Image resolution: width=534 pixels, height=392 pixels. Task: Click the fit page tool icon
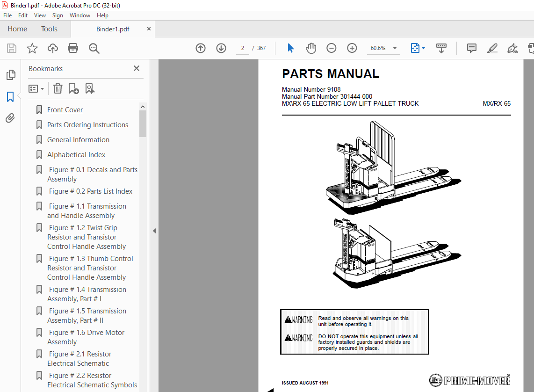[x=415, y=48]
